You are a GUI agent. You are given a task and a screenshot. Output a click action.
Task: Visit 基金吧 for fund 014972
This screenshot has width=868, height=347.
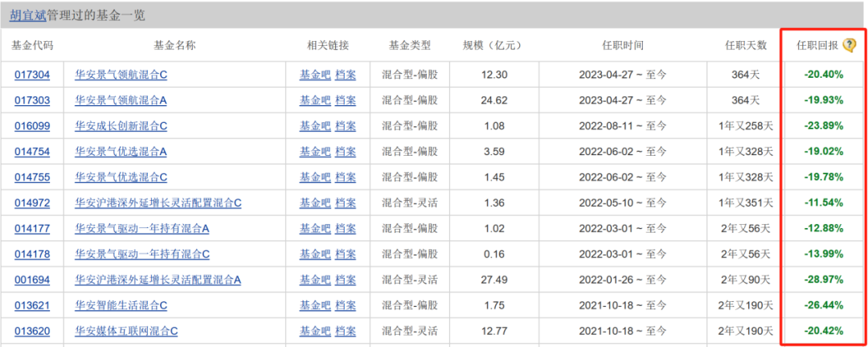coord(315,203)
